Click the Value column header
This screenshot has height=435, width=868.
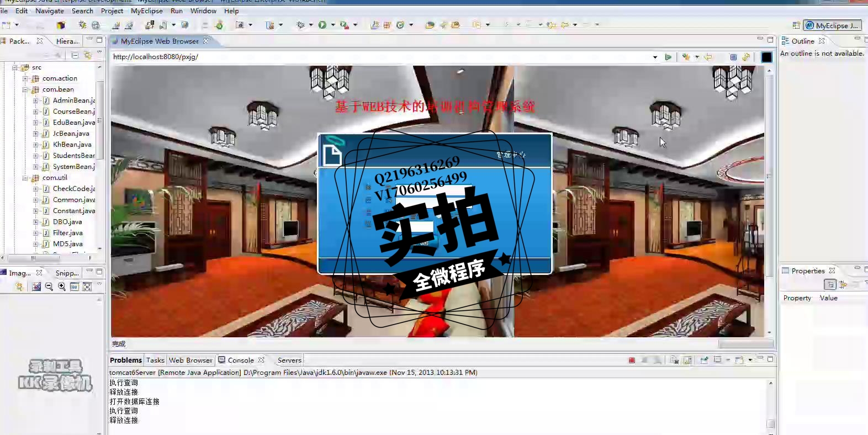[828, 298]
